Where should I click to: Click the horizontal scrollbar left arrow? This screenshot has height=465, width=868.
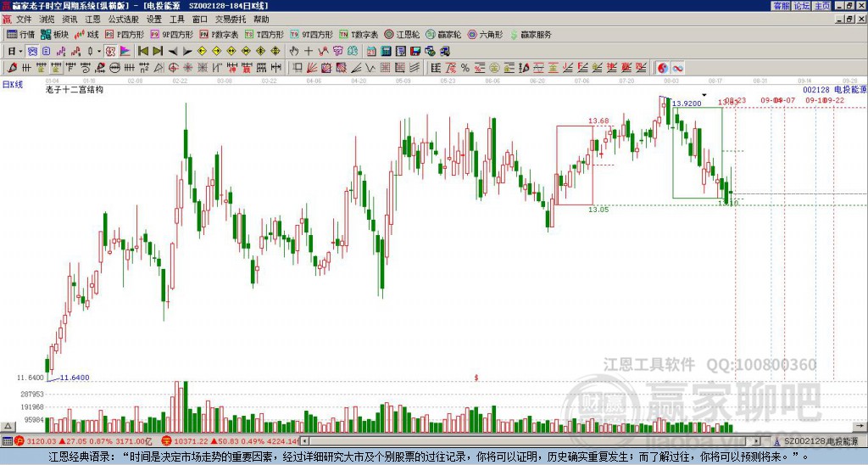(304, 441)
